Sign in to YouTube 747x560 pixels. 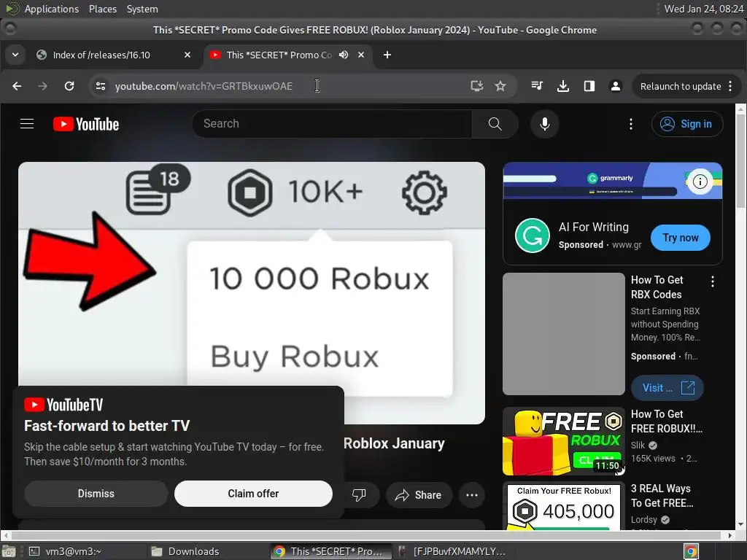pos(687,124)
